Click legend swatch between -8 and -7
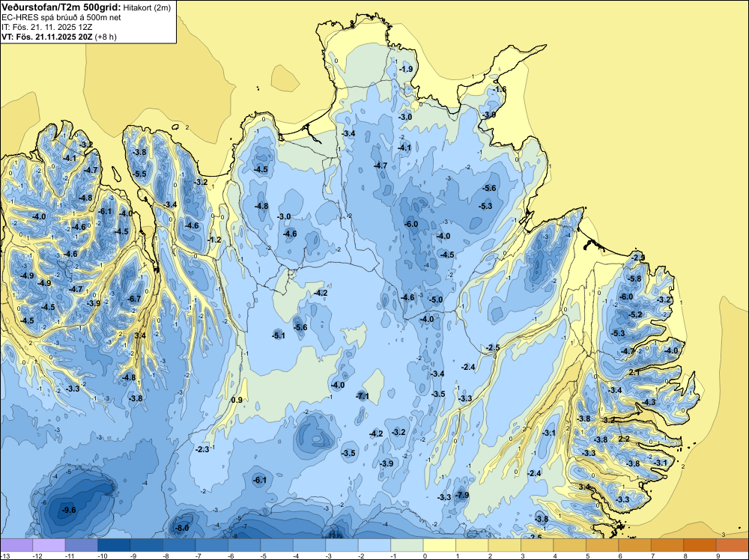This screenshot has height=560, width=749. [179, 545]
